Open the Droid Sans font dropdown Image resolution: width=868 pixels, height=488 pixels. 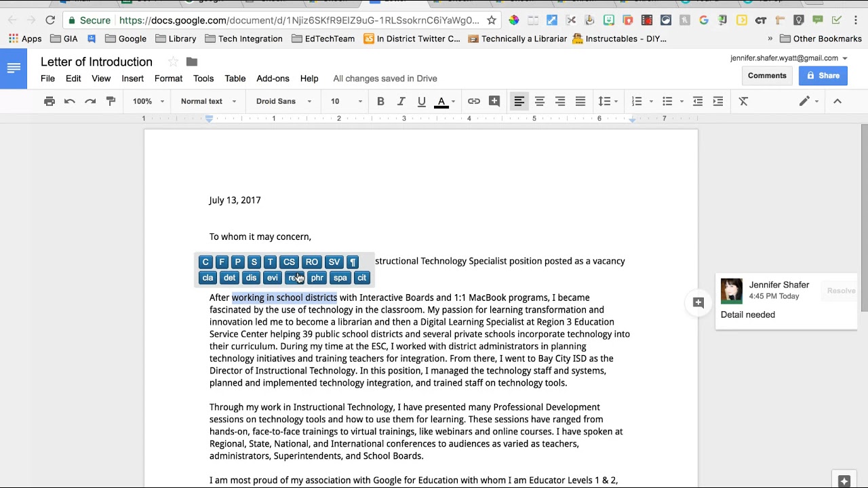point(283,101)
